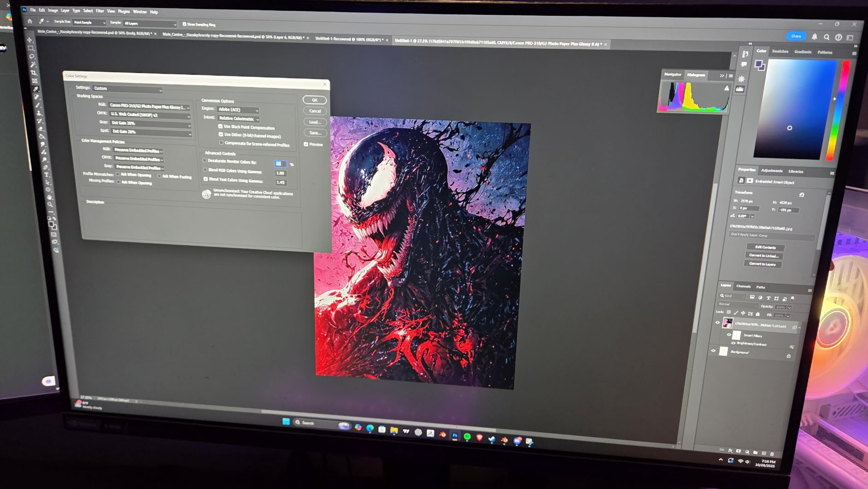This screenshot has width=868, height=489.
Task: Select the Crop tool in the toolbar
Action: click(32, 71)
